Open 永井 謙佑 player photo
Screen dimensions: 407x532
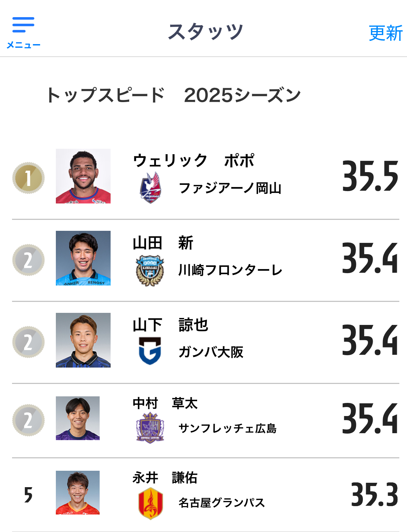pyautogui.click(x=78, y=493)
